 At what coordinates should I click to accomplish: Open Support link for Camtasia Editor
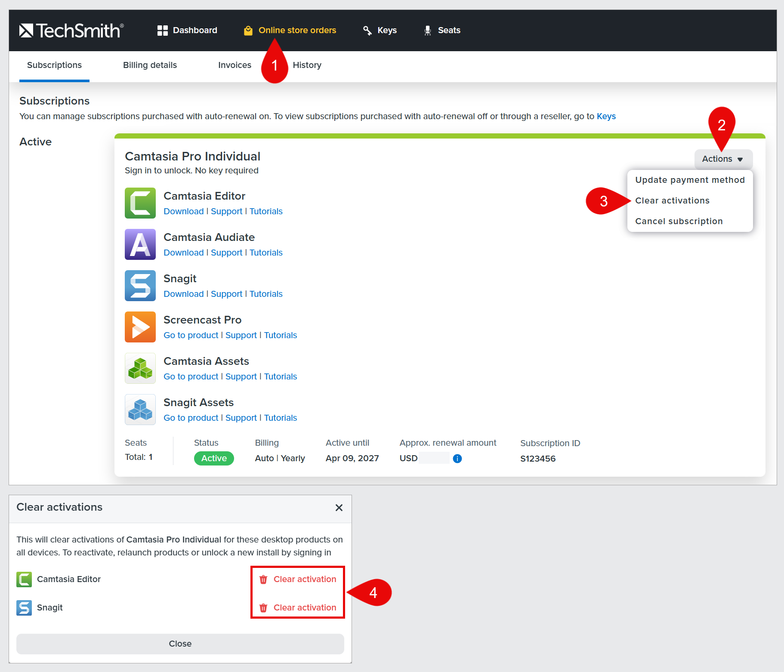227,212
